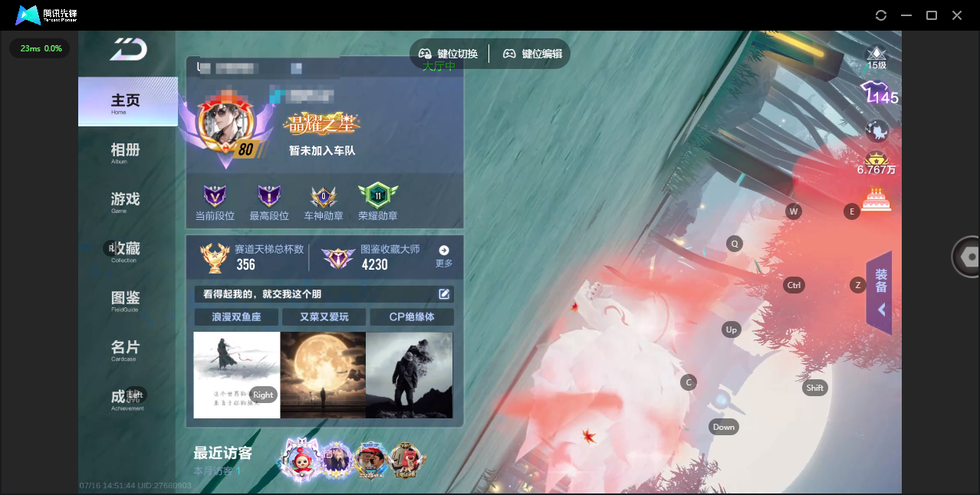Click the 车神勋章 medal icon
Viewport: 980px width, 495px height.
pyautogui.click(x=324, y=197)
